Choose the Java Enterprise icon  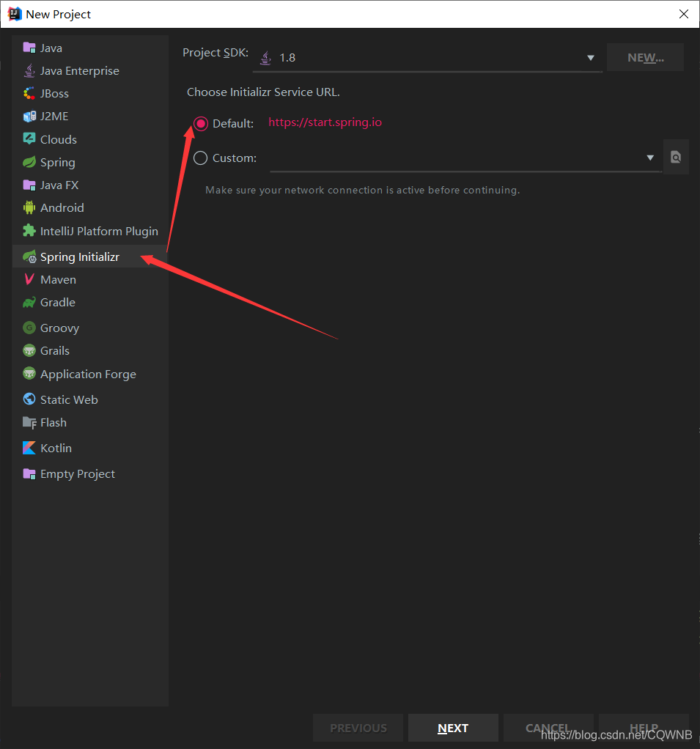pos(29,70)
